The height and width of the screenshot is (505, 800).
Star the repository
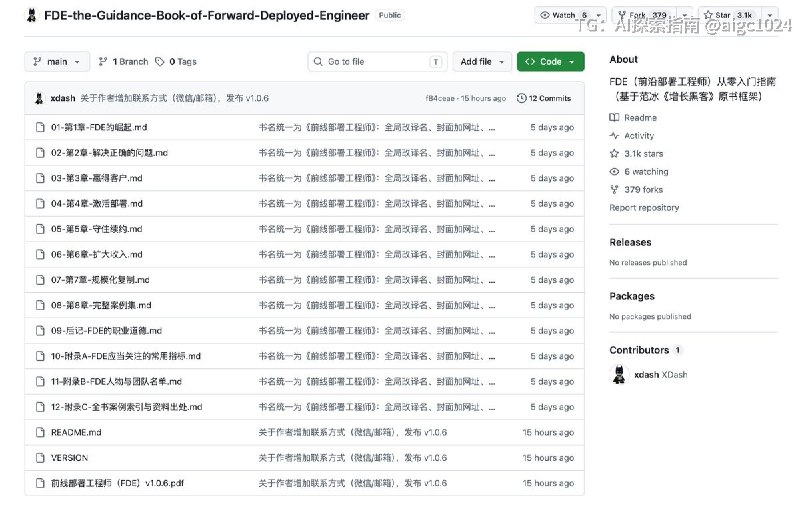(x=729, y=15)
